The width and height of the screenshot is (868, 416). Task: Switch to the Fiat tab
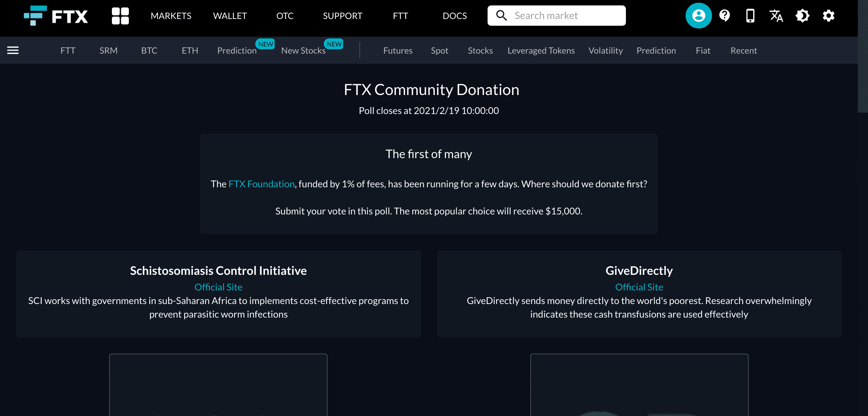coord(703,51)
